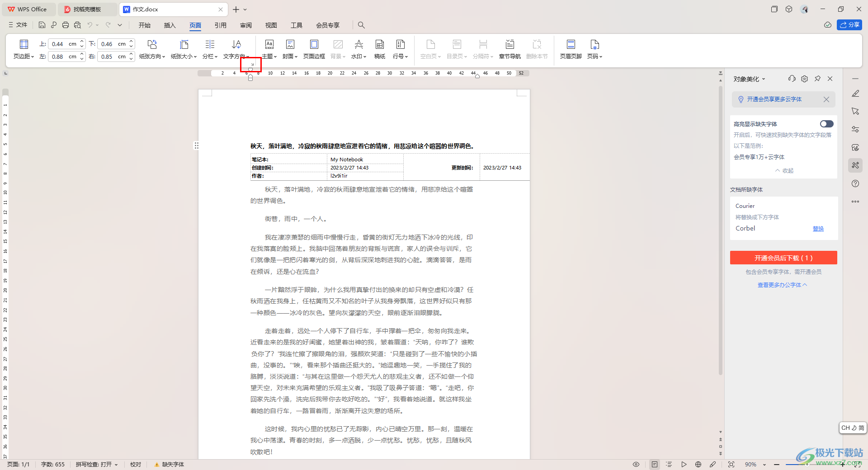The height and width of the screenshot is (470, 868).
Task: Open the ribbon search magnifier
Action: (x=361, y=25)
